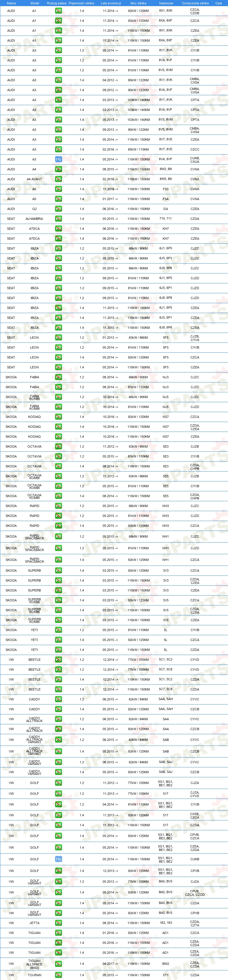Click body code cell 162, 163
The height and width of the screenshot is (980, 228).
click(166, 923)
